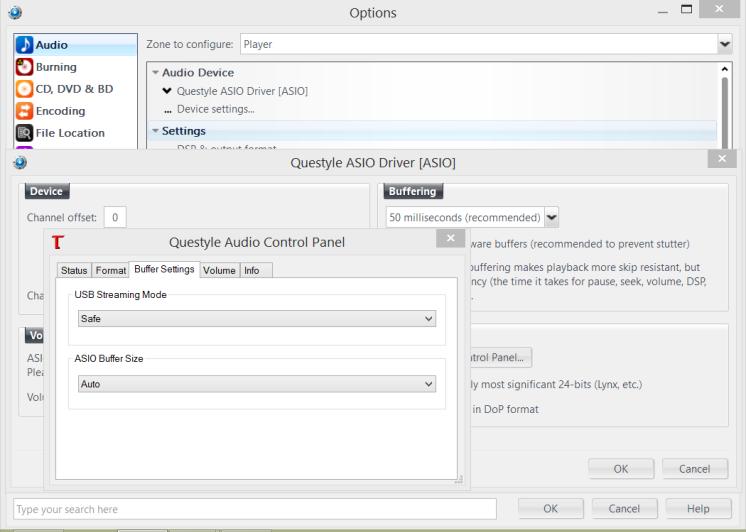The height and width of the screenshot is (532, 746).
Task: Open the Encoding category icon
Action: point(24,111)
